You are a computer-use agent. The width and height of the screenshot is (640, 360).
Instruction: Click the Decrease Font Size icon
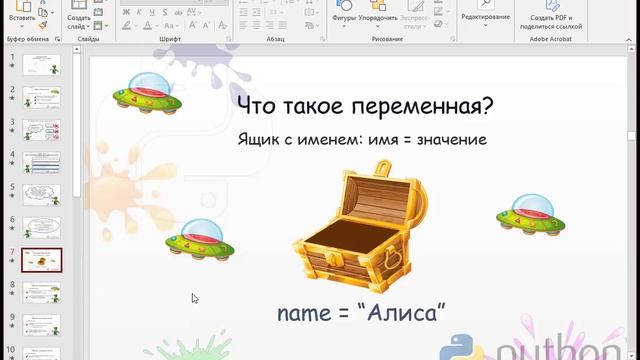[x=206, y=25]
